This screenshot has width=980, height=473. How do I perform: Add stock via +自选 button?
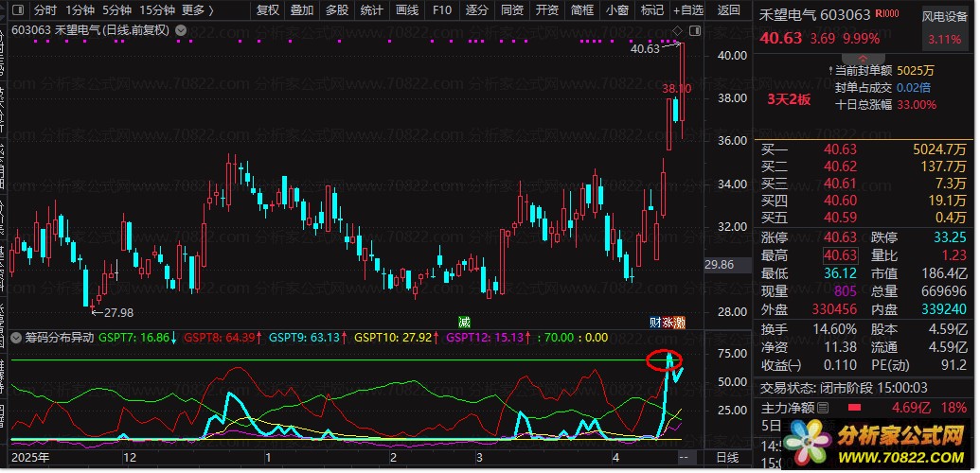point(688,10)
